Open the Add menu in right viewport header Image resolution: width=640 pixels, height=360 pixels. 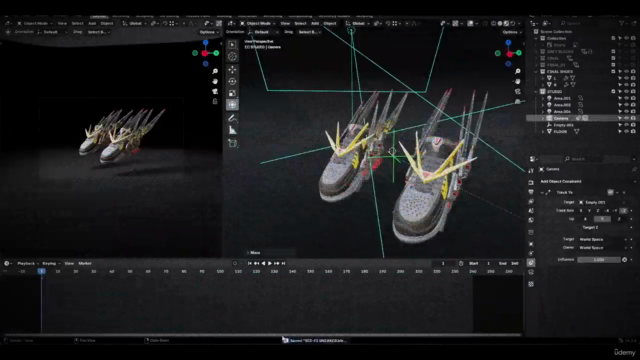(x=315, y=23)
